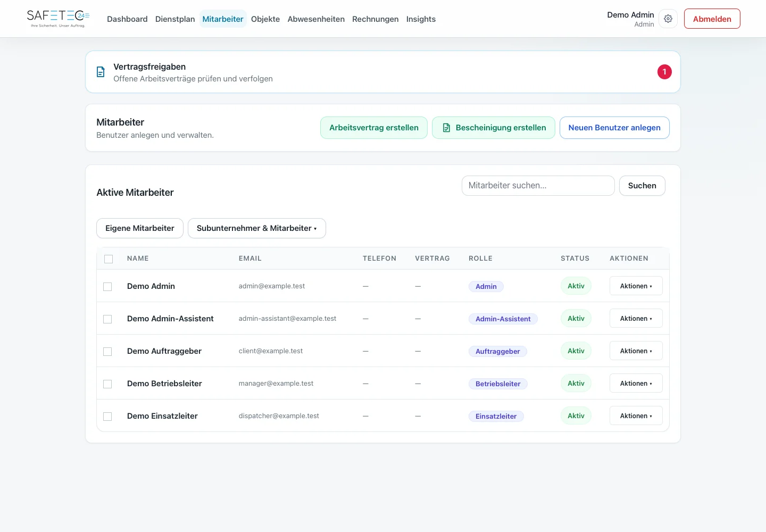Click the Suchen button
The image size is (766, 532).
click(642, 186)
